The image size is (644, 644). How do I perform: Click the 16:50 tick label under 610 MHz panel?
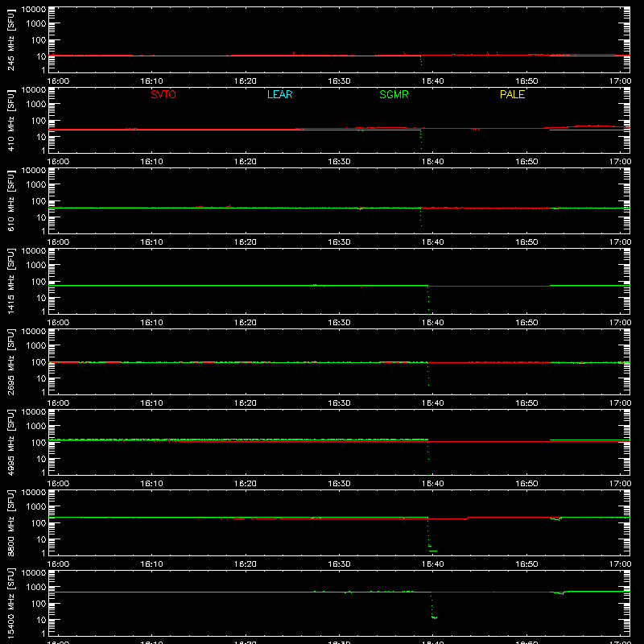[x=526, y=242]
